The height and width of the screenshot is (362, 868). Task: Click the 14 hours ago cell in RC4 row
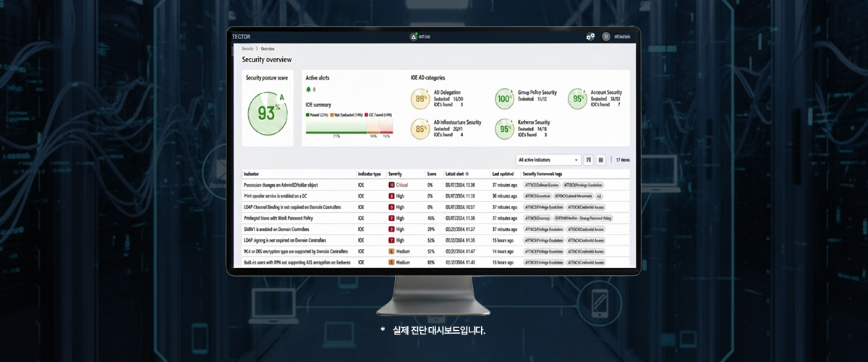503,251
